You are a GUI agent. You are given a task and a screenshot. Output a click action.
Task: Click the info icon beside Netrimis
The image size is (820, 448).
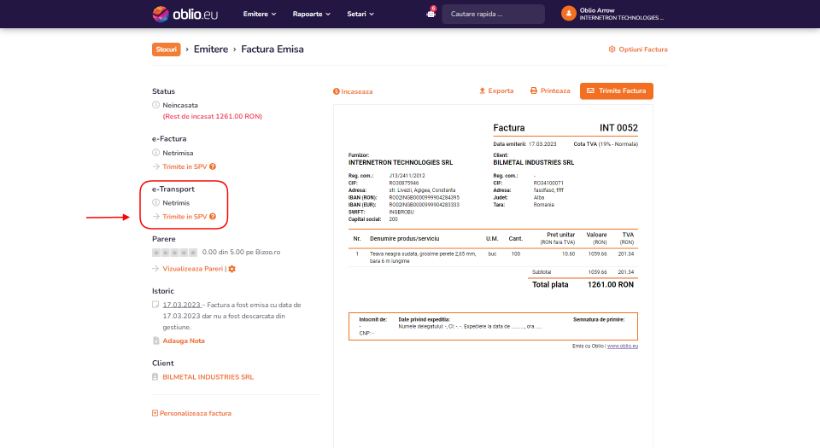(156, 202)
